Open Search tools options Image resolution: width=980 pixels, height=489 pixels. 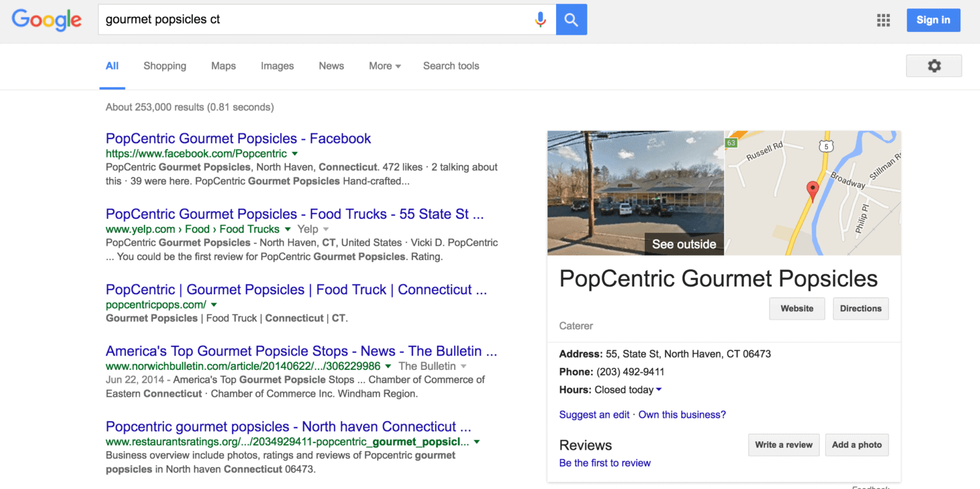pos(451,66)
